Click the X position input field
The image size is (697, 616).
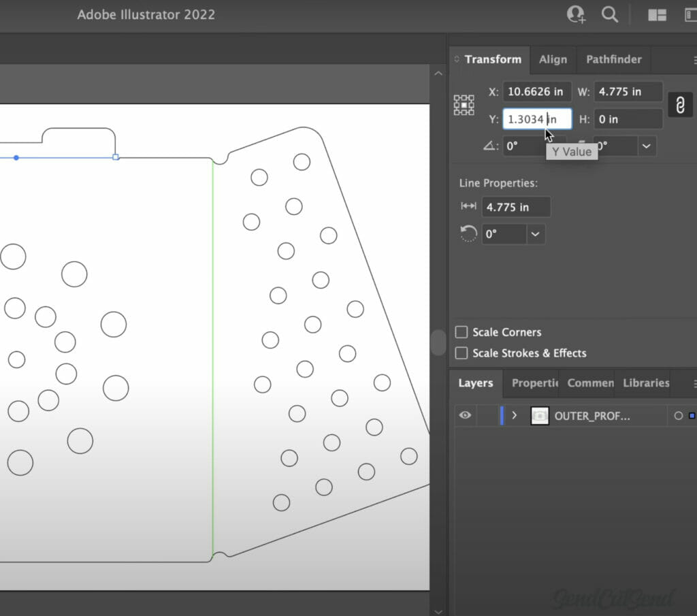click(x=536, y=92)
